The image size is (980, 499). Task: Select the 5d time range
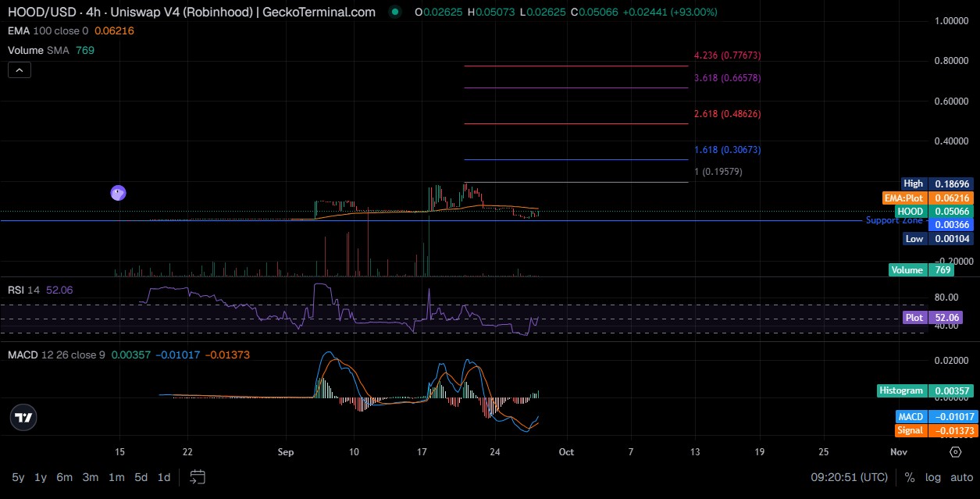click(141, 476)
